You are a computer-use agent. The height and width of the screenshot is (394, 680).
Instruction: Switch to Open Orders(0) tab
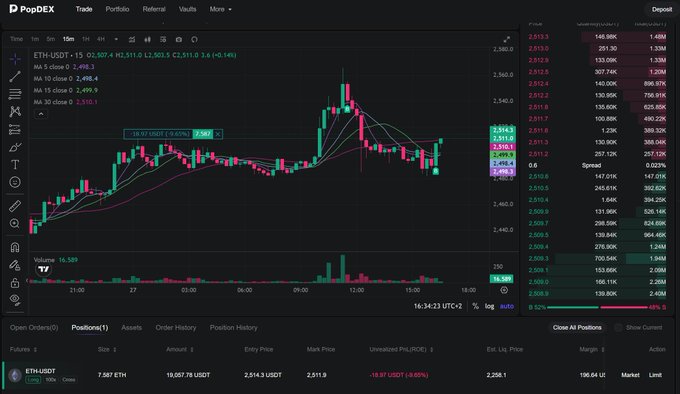[34, 328]
